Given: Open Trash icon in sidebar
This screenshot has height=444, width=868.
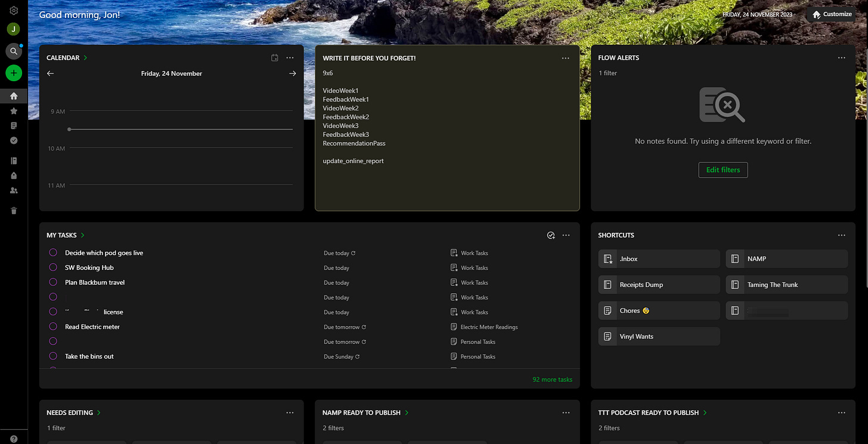Looking at the screenshot, I should point(14,211).
